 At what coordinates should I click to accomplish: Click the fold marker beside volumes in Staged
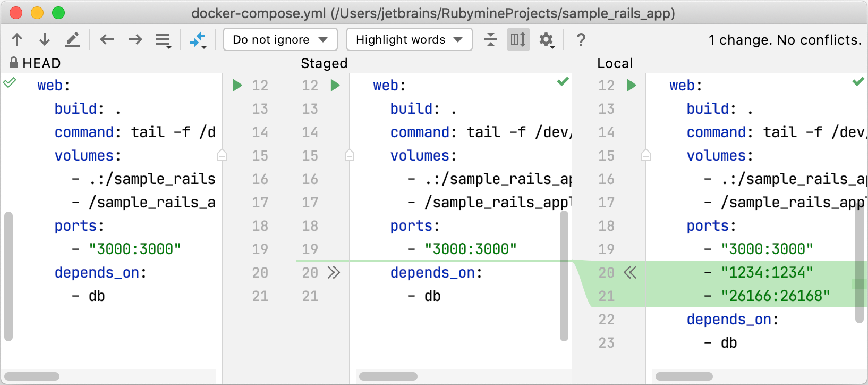[349, 155]
